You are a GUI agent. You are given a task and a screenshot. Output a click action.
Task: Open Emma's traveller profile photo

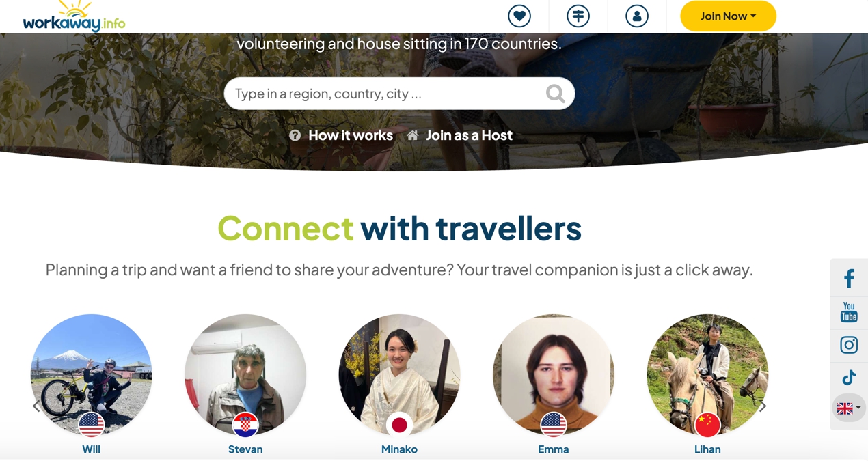click(x=554, y=375)
